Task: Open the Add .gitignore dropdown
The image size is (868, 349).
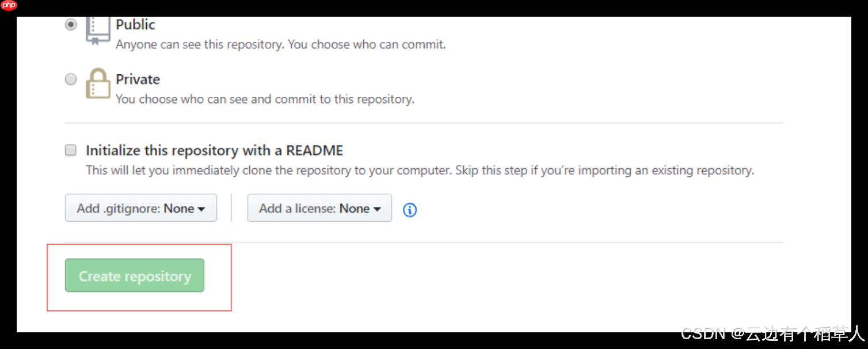Action: point(140,208)
